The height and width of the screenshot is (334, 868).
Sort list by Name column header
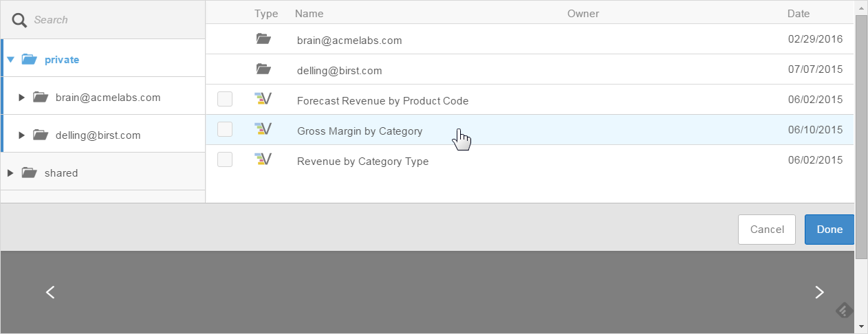coord(309,14)
